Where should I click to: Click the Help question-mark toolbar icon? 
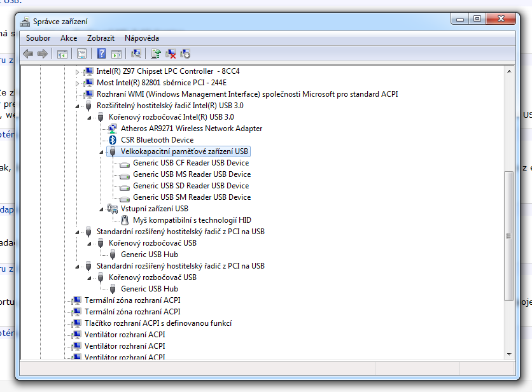[x=101, y=54]
